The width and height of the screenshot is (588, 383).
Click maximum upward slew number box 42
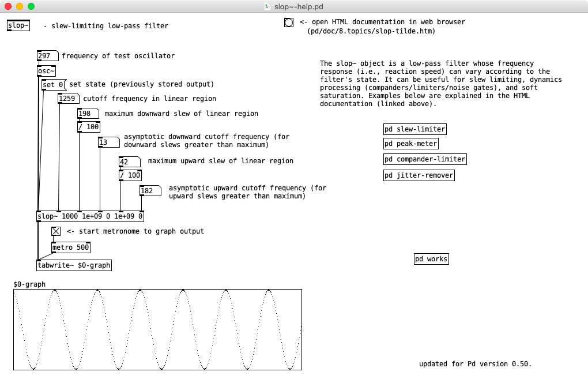coord(129,162)
